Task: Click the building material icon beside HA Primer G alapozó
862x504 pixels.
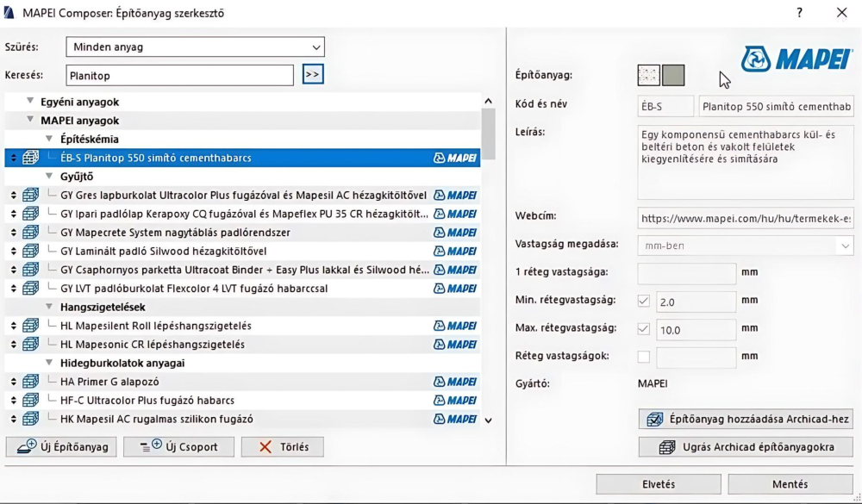Action: (x=31, y=382)
